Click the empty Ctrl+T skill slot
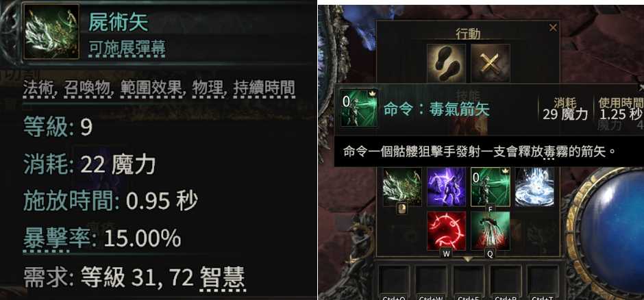Screen dimensions: 644x300 (543, 280)
